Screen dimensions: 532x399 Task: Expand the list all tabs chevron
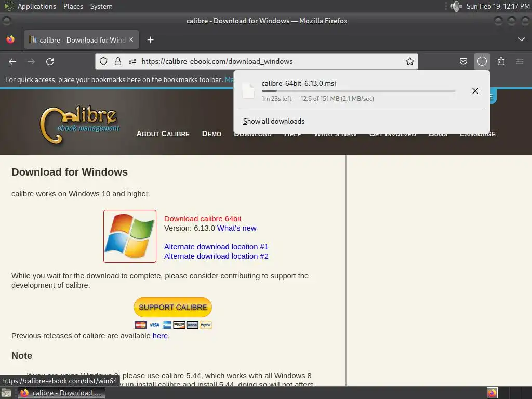522,39
